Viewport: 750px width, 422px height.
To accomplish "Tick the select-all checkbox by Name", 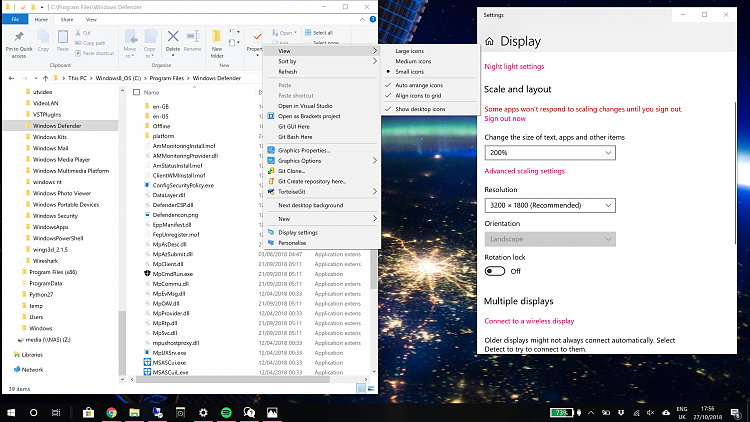I will [136, 92].
